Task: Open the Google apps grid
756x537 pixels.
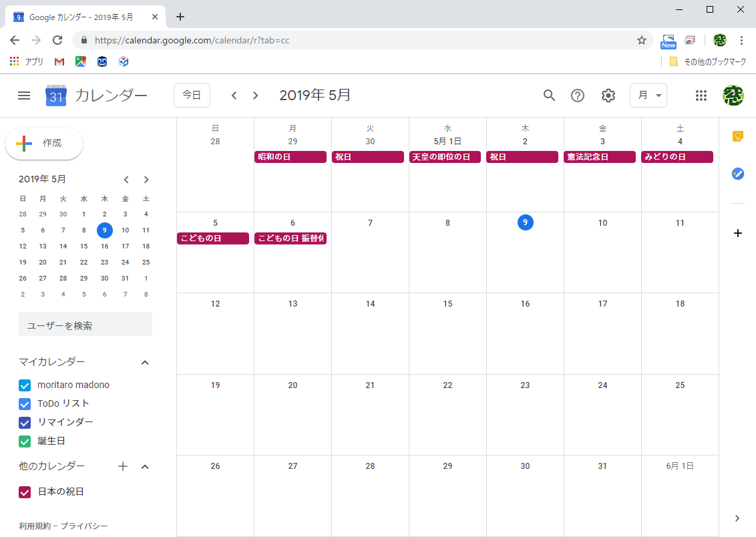Action: (701, 96)
